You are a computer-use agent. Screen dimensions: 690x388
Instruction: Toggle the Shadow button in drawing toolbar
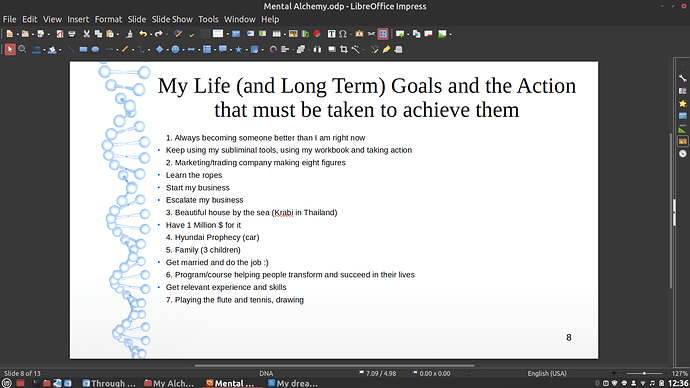click(x=332, y=49)
